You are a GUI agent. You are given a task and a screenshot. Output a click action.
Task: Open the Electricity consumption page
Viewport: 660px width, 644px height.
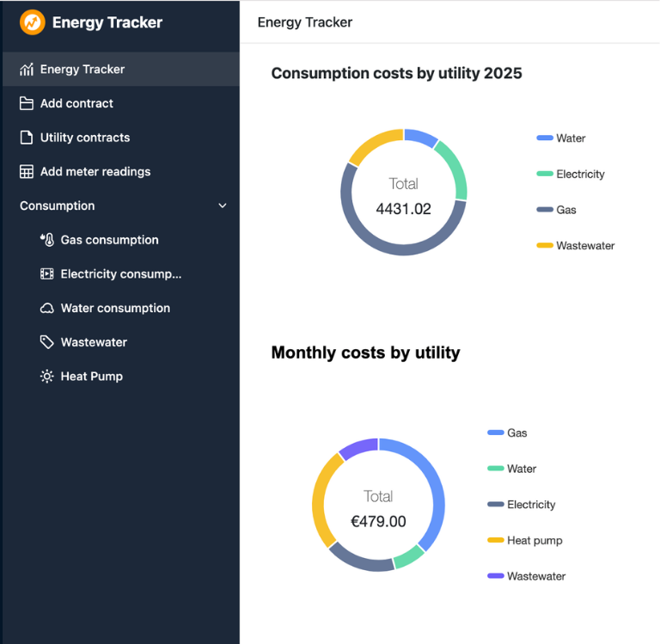pos(120,274)
